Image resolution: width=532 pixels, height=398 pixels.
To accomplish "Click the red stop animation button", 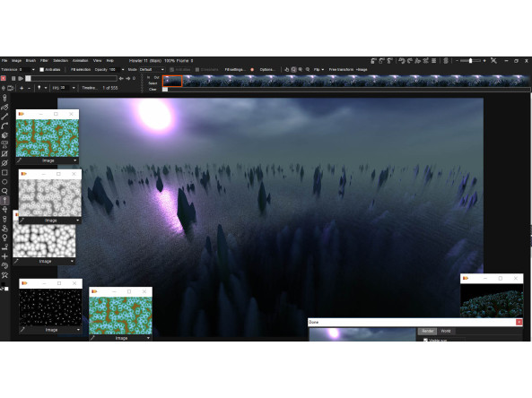I will 4,78.
